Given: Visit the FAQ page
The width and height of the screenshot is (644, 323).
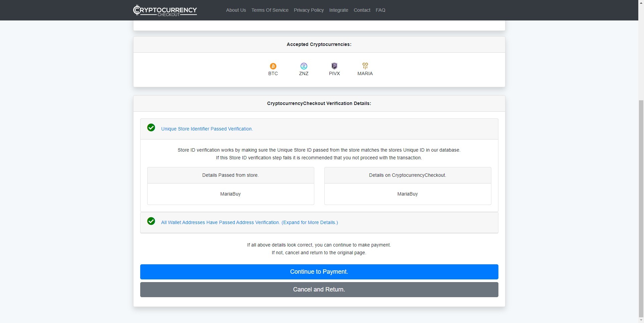Looking at the screenshot, I should [380, 10].
